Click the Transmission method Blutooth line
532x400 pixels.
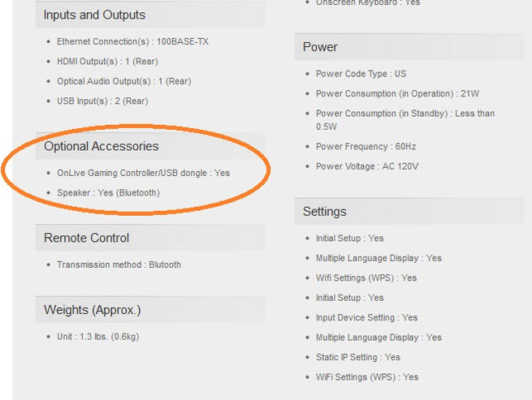click(x=119, y=265)
